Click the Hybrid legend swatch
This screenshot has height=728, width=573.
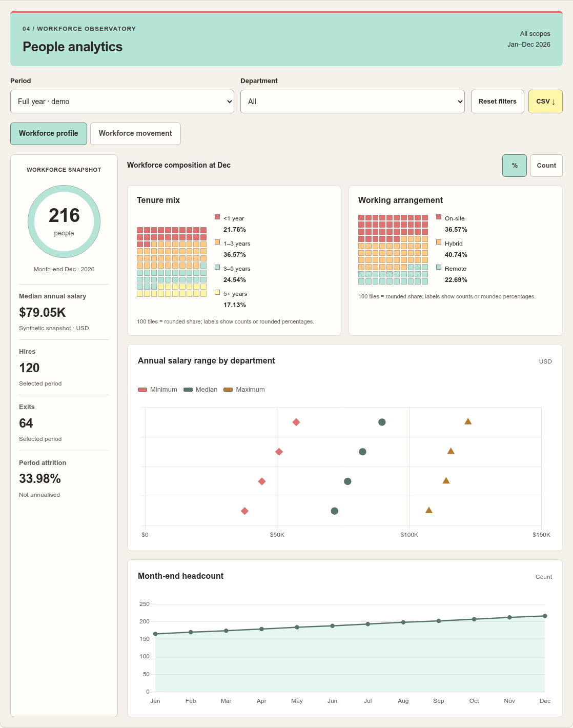tap(439, 242)
